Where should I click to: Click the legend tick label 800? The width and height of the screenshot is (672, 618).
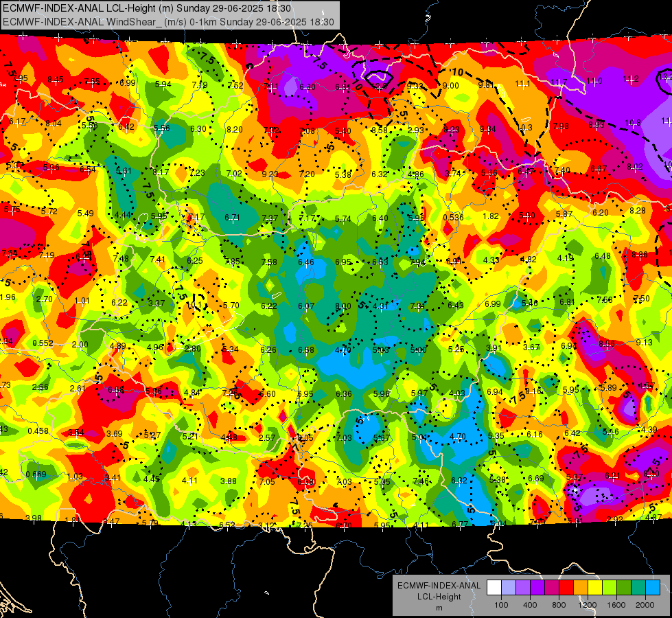(x=559, y=605)
